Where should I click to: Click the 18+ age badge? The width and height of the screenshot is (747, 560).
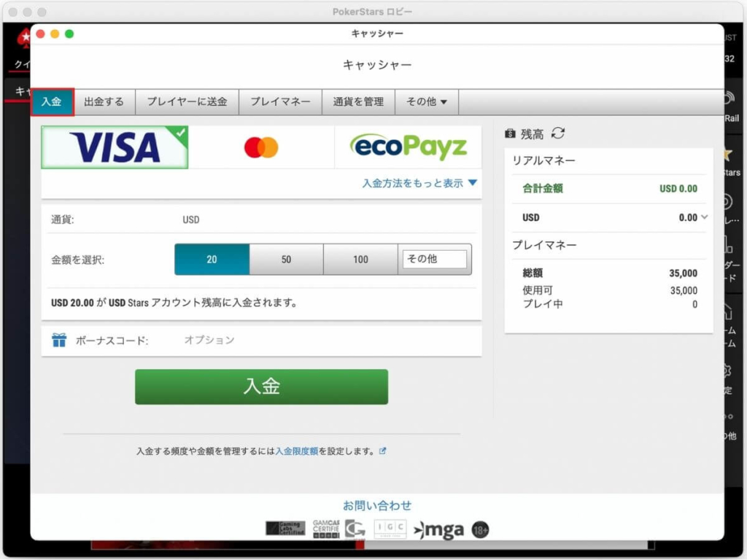(x=480, y=529)
